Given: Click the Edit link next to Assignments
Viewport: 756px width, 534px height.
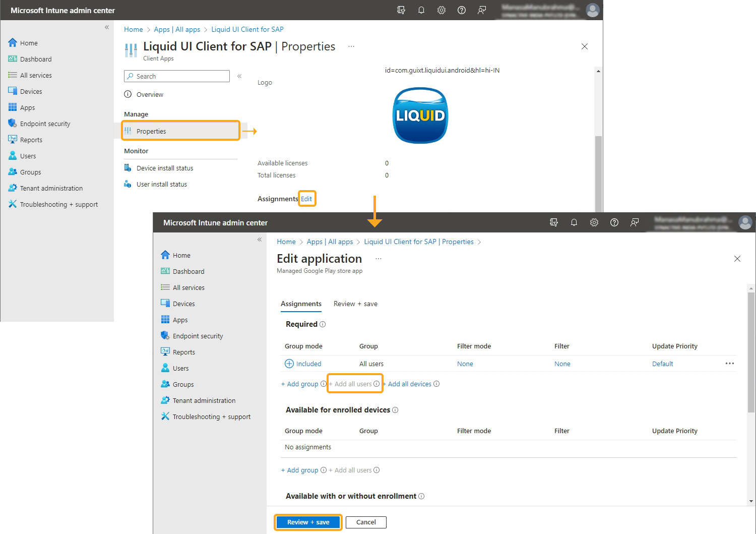Looking at the screenshot, I should point(306,199).
